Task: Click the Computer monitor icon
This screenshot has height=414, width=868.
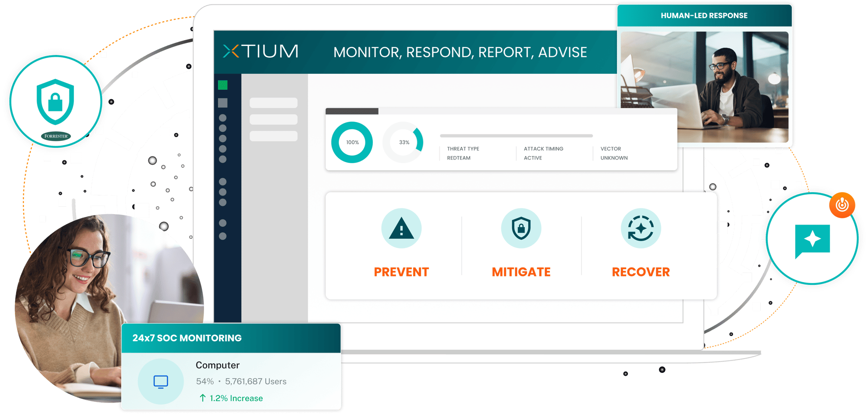Action: click(161, 381)
